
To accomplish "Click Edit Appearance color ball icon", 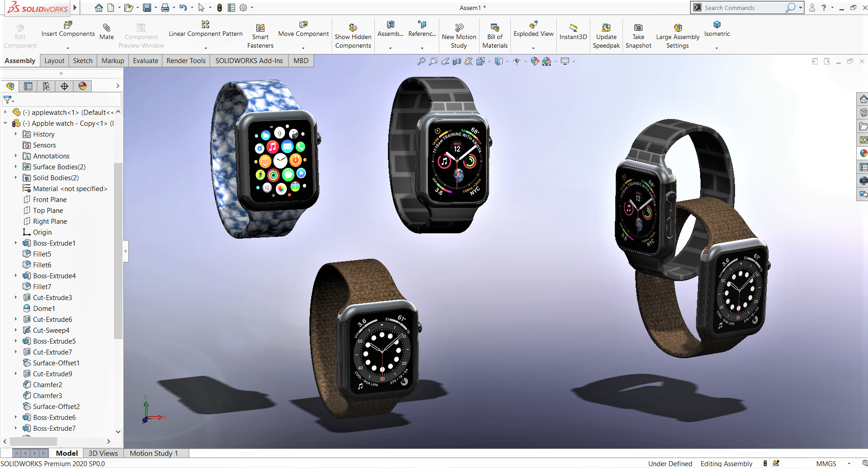I will (535, 61).
